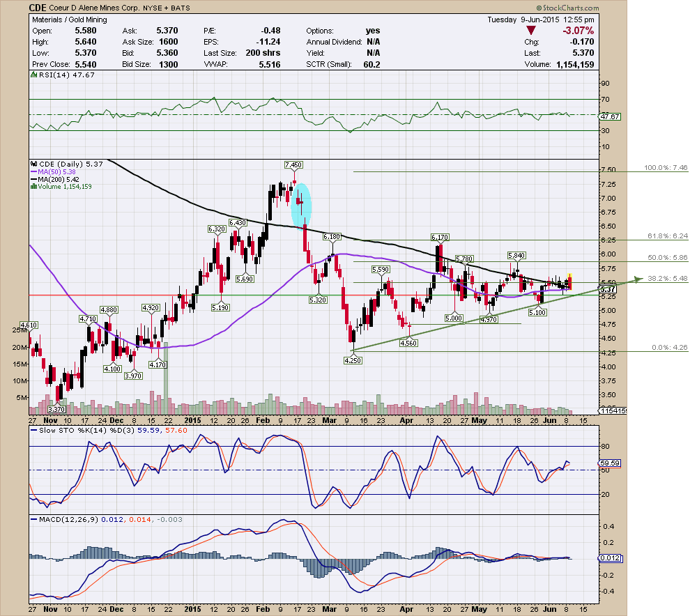Click the Tuesday 9-Jun-2015 date stamp

click(523, 20)
